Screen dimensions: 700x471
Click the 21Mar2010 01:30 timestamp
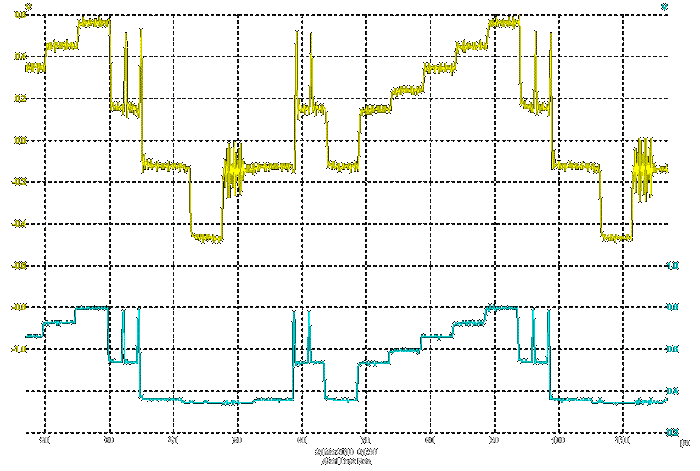pyautogui.click(x=343, y=453)
